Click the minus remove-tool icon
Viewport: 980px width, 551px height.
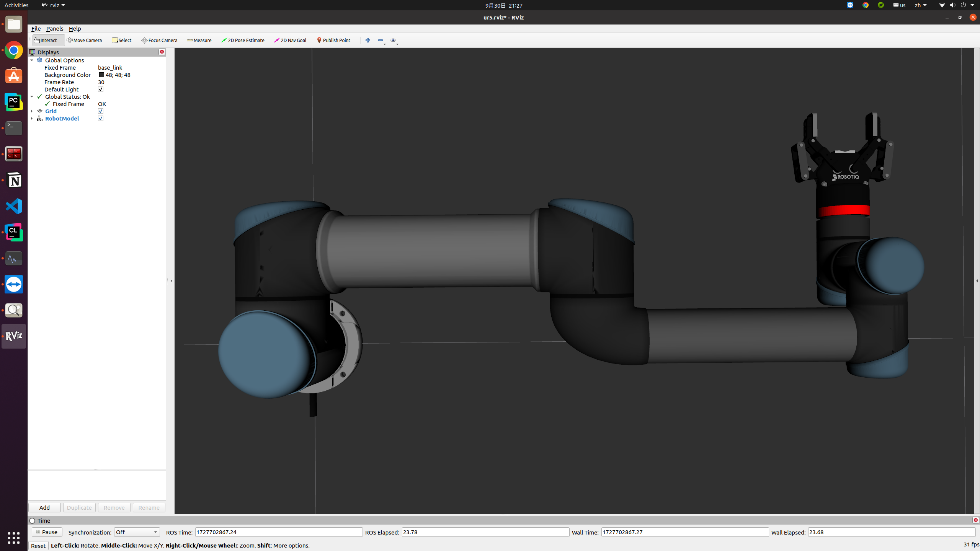[381, 40]
